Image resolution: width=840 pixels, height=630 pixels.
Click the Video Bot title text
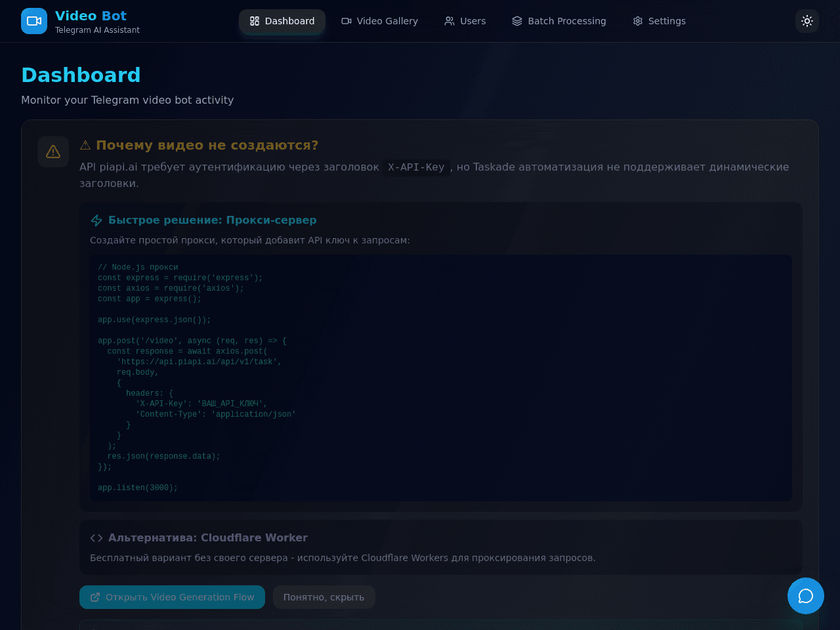pos(91,16)
